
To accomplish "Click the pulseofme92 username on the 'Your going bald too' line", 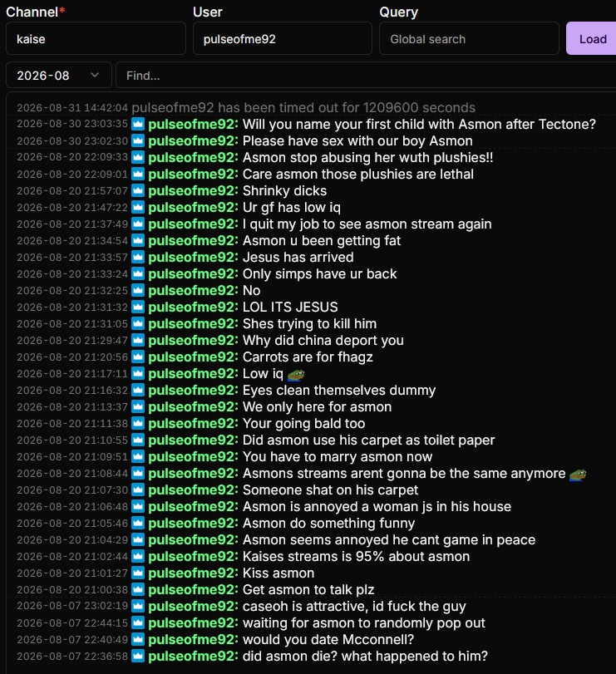I will 193,423.
